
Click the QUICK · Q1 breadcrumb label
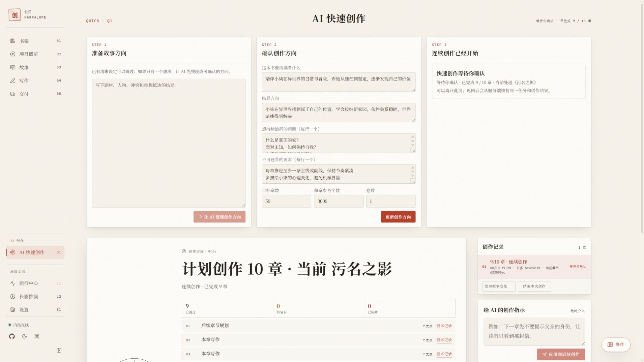[99, 21]
